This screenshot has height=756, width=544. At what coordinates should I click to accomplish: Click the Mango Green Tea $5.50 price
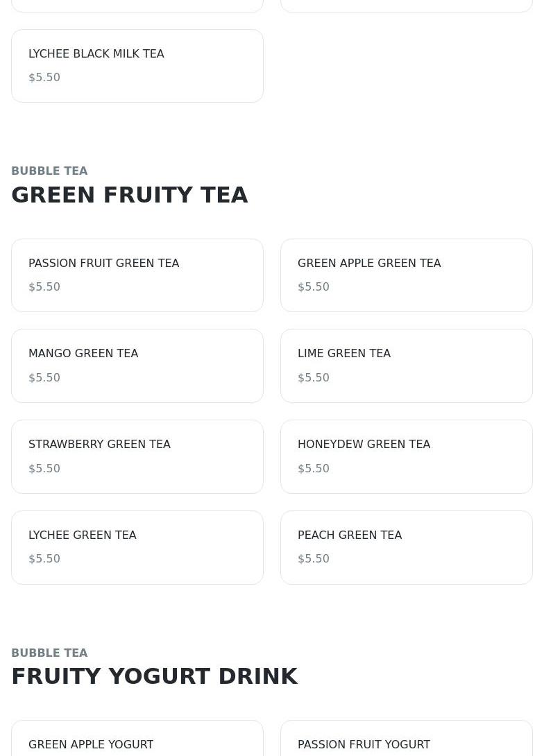coord(44,377)
